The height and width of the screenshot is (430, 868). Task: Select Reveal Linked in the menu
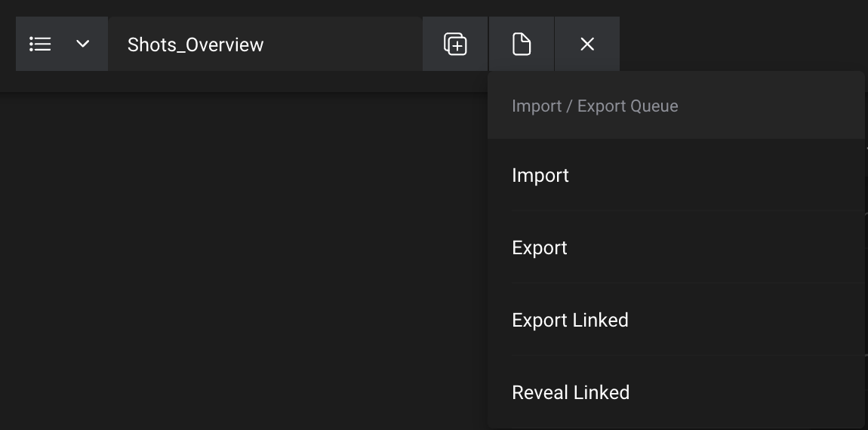click(x=571, y=393)
